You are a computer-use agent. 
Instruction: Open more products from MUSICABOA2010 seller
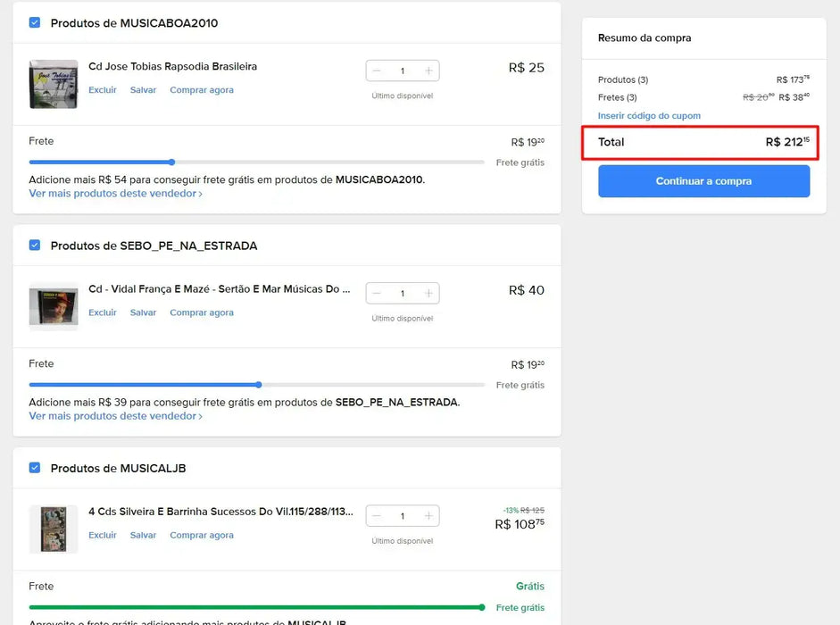115,194
